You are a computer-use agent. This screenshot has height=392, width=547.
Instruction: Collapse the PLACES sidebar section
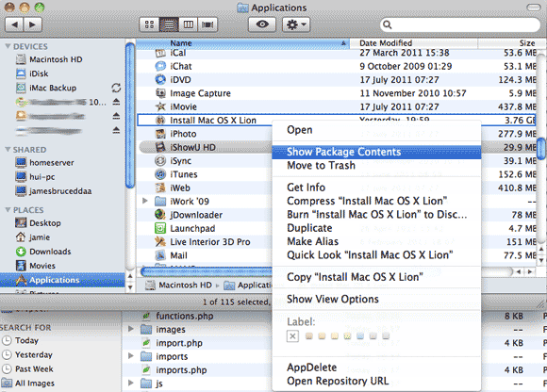click(8, 209)
